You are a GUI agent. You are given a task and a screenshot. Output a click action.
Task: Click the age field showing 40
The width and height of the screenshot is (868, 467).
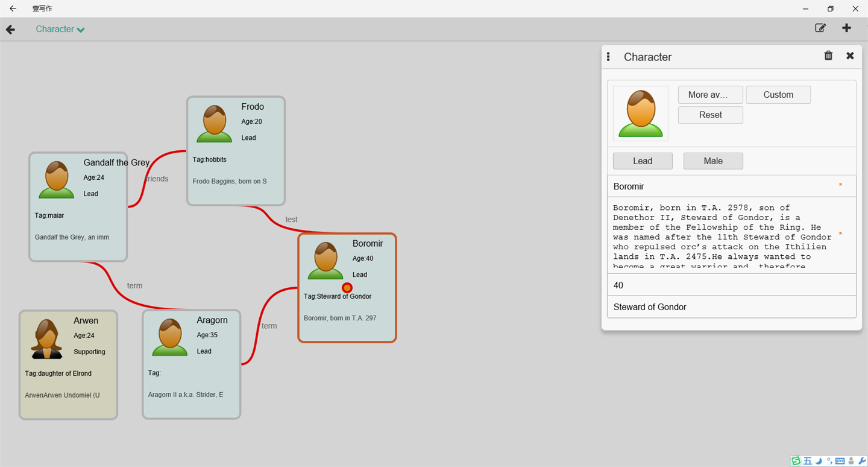pyautogui.click(x=732, y=285)
